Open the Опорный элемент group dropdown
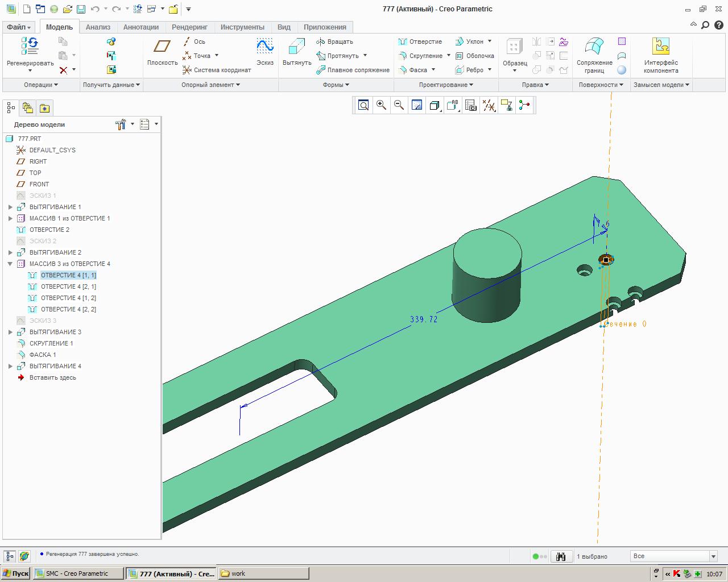Viewport: 728px width, 582px height. pos(210,85)
